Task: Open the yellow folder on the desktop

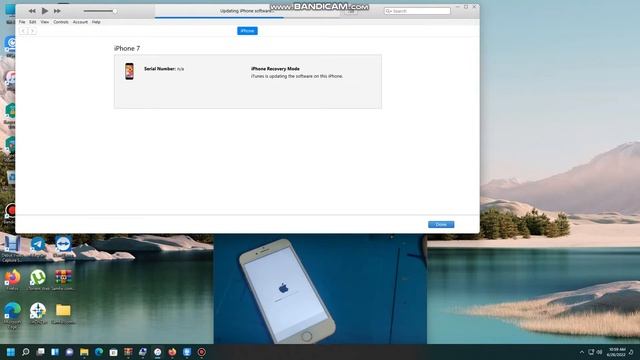Action: coord(63,313)
